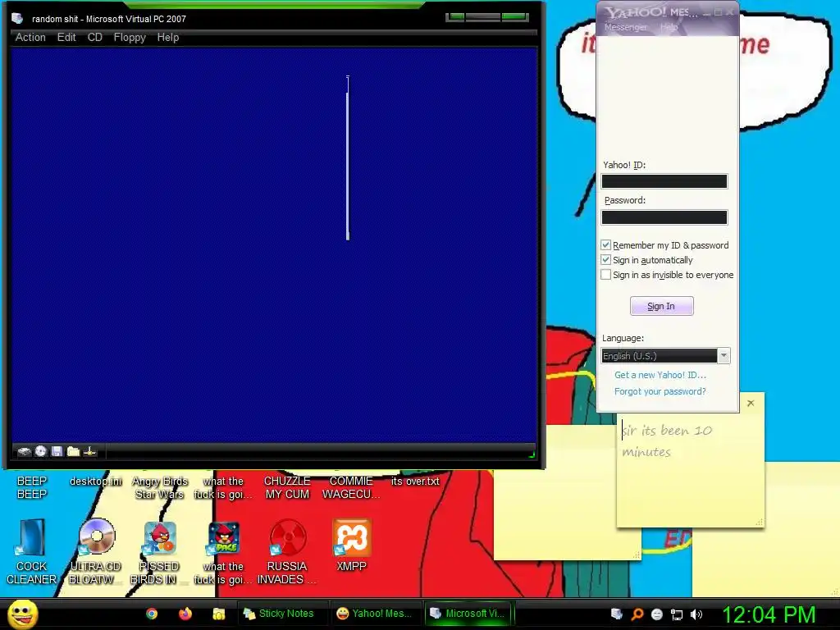Select the 'Angry Birds Star Wars' desktop label
The width and height of the screenshot is (840, 630).
[160, 487]
